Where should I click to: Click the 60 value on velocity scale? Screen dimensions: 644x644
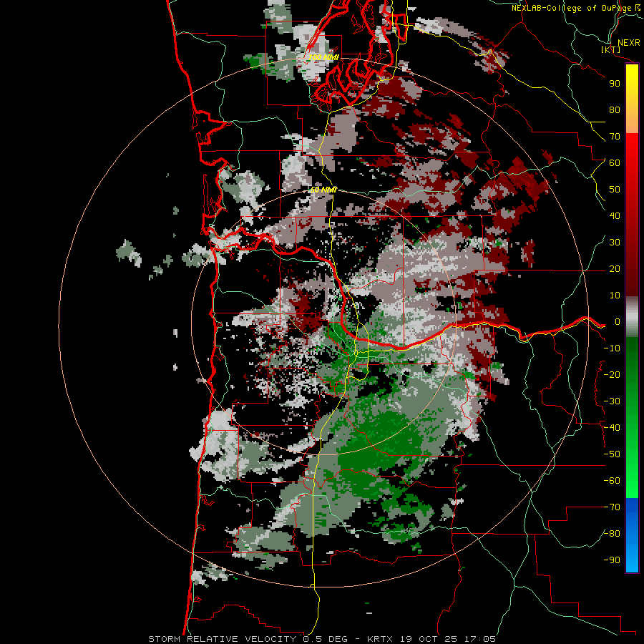click(615, 162)
